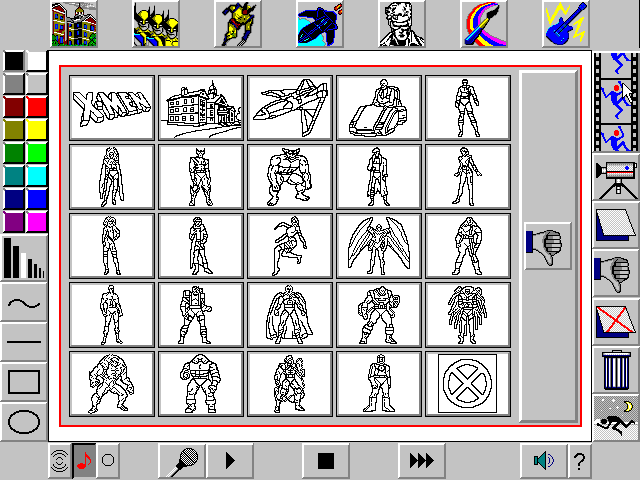Select the running figure outline picture

(290, 246)
